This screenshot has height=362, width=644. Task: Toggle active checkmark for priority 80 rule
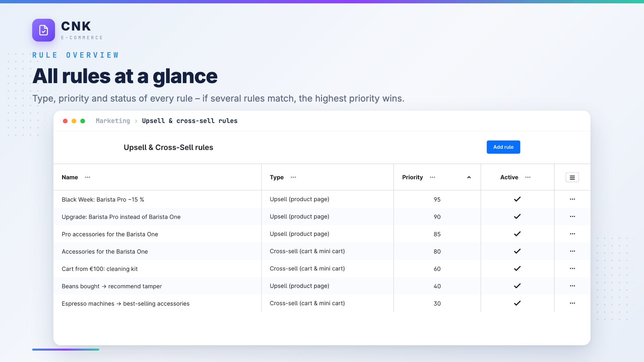517,251
